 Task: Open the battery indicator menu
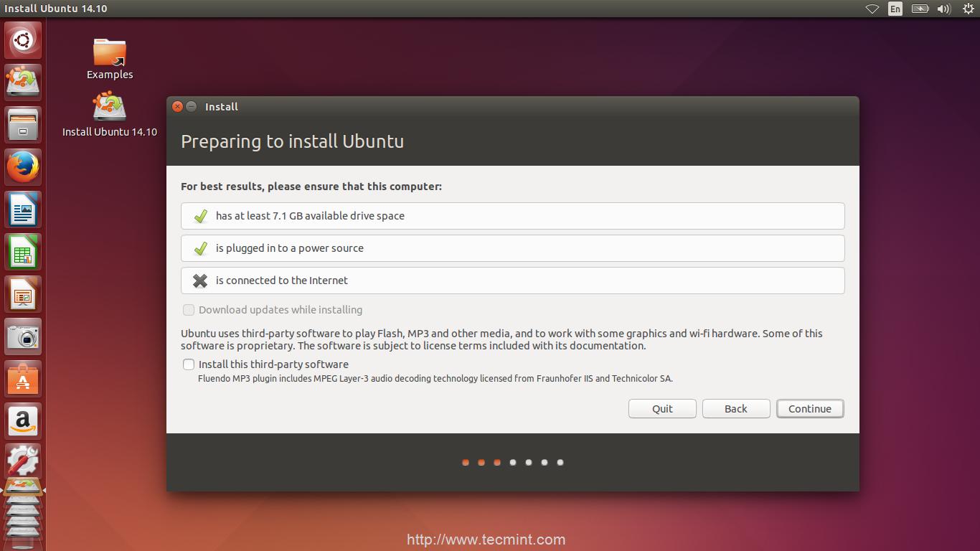coord(920,9)
